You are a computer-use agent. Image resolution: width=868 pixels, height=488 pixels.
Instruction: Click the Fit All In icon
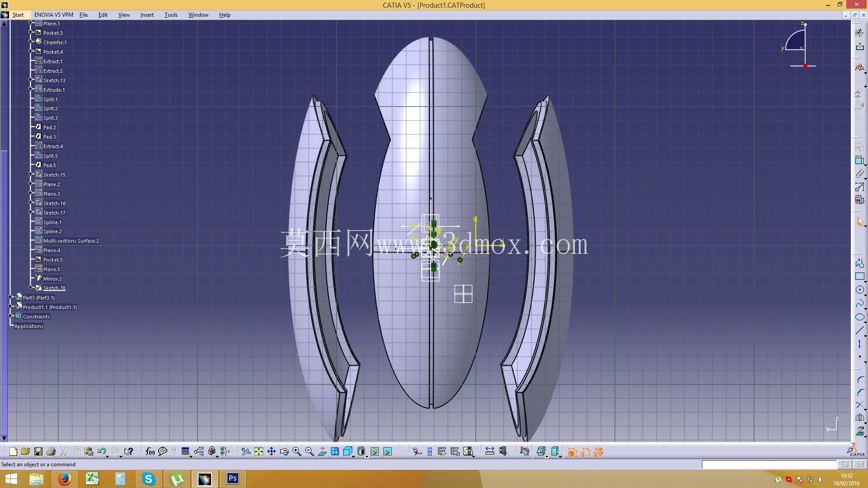(259, 451)
